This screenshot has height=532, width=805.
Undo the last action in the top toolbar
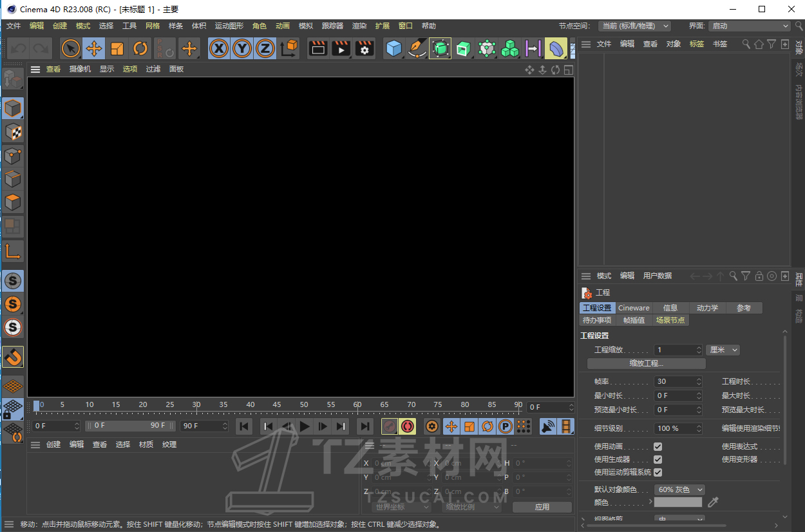(19, 48)
